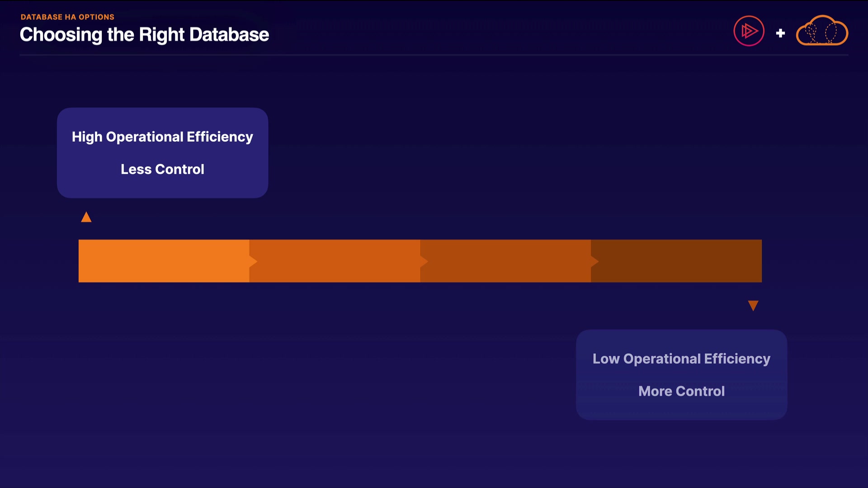The height and width of the screenshot is (488, 868).
Task: Select the third darker orange segment
Action: (506, 261)
